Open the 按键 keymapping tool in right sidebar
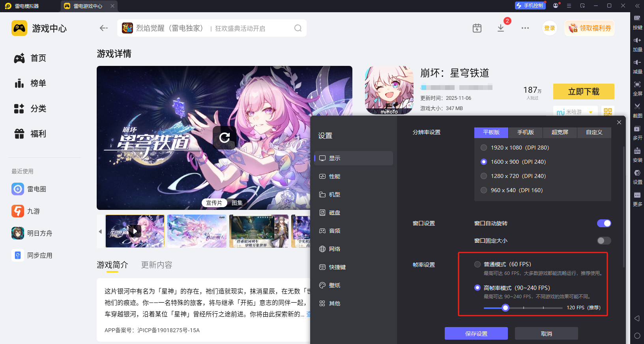644x344 pixels. tap(637, 22)
